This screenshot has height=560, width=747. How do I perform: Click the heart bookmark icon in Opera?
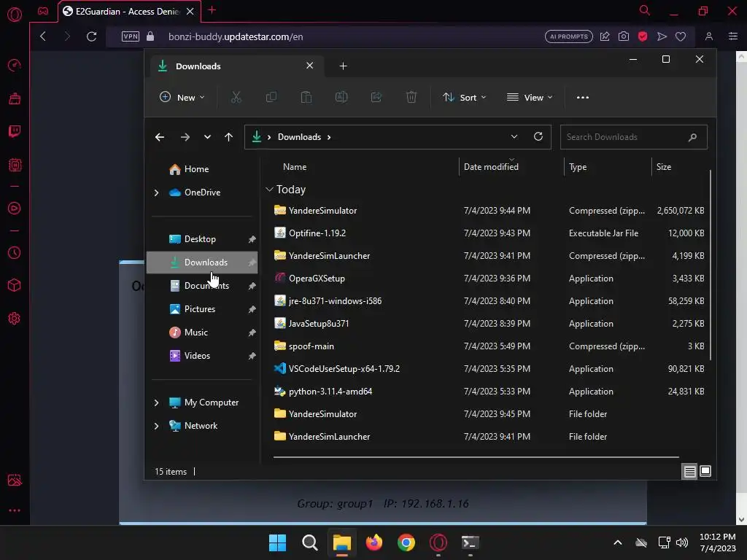[x=681, y=36]
